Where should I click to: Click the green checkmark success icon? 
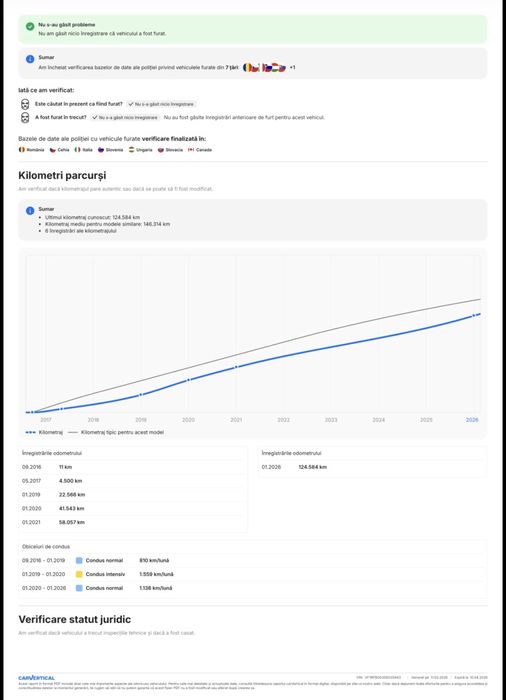[x=30, y=26]
